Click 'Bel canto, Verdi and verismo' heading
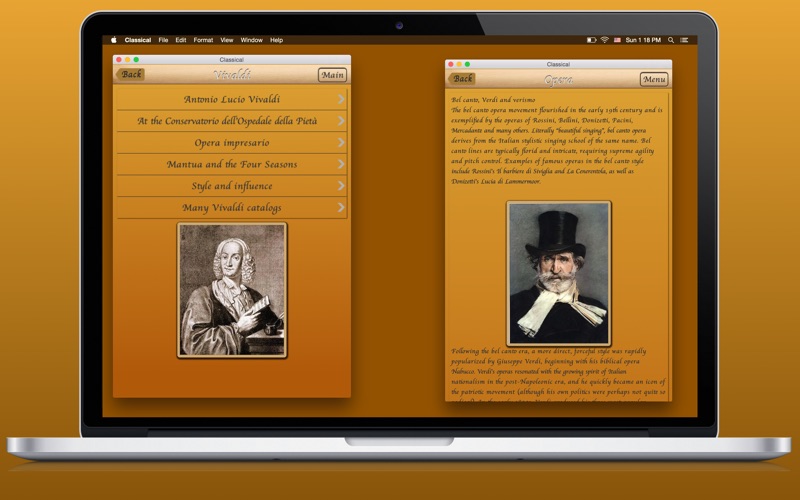 pyautogui.click(x=493, y=100)
